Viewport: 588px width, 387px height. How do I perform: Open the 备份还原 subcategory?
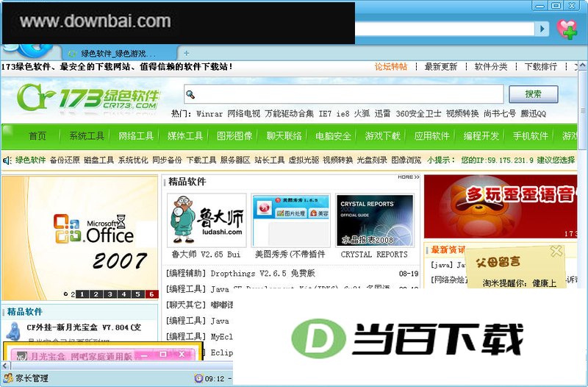point(65,160)
